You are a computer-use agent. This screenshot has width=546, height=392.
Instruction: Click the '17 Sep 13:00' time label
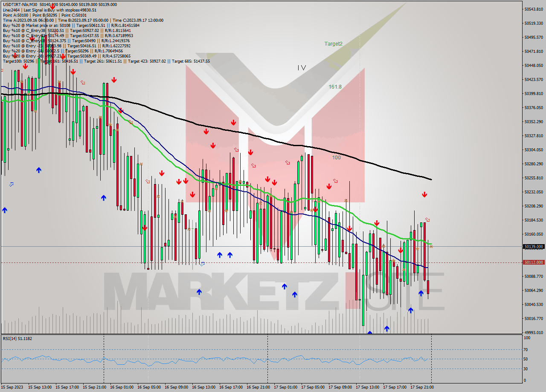coord(367,387)
